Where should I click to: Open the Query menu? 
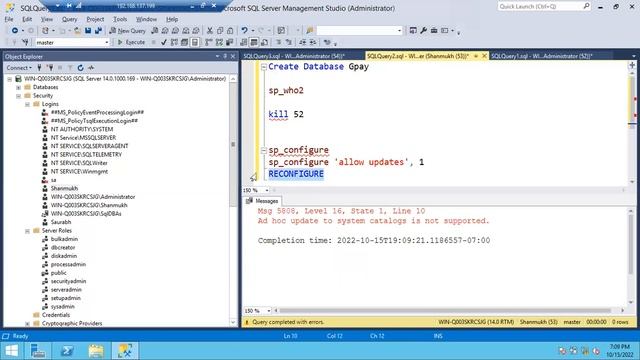69,19
